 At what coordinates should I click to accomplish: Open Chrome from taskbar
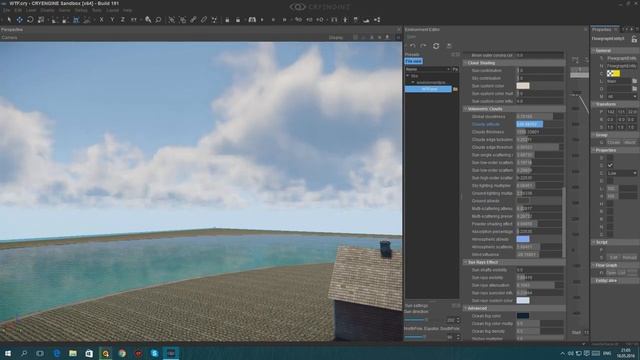click(x=122, y=353)
